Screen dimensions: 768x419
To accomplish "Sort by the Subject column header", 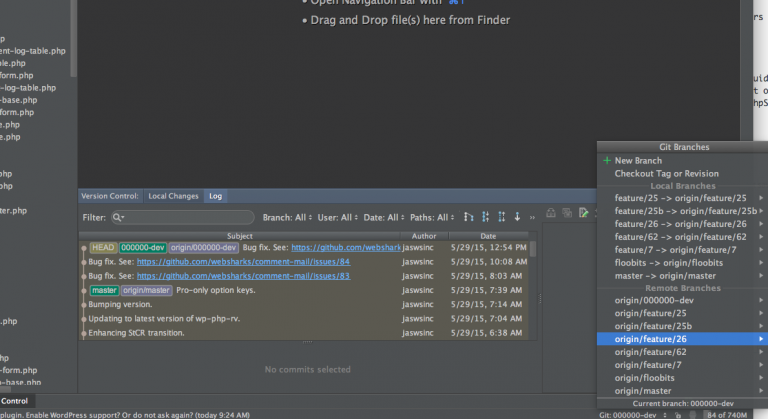I will coord(240,236).
